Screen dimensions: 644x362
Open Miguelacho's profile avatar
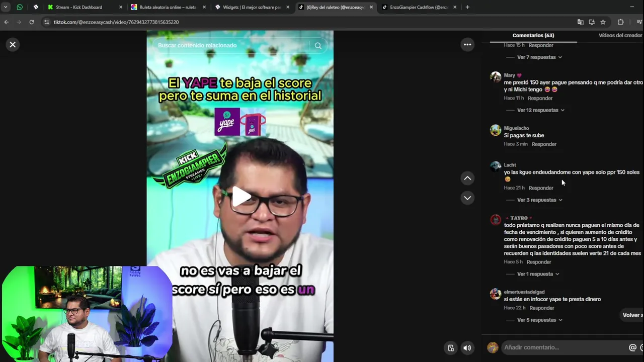click(496, 130)
